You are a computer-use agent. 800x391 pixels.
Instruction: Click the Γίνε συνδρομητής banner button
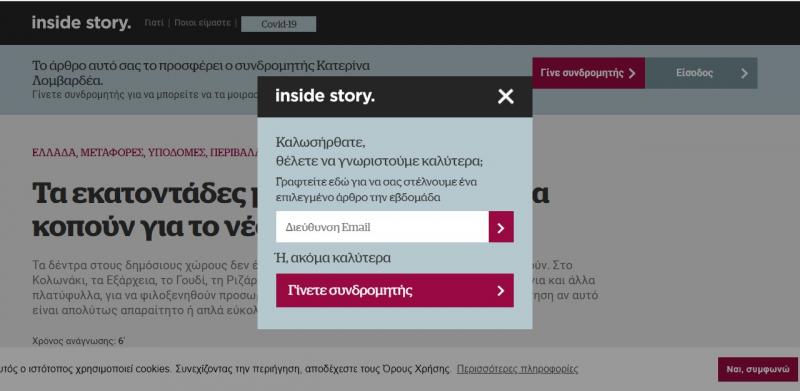589,73
